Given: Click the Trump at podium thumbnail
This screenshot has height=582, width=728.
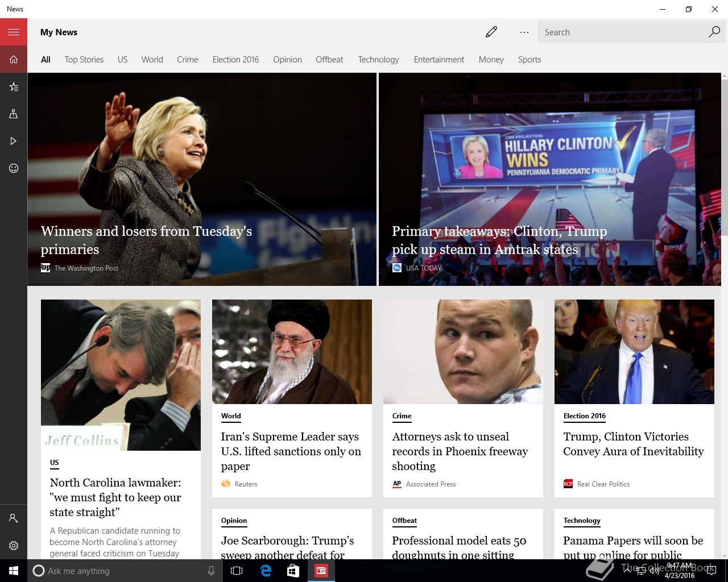Looking at the screenshot, I should pos(634,352).
